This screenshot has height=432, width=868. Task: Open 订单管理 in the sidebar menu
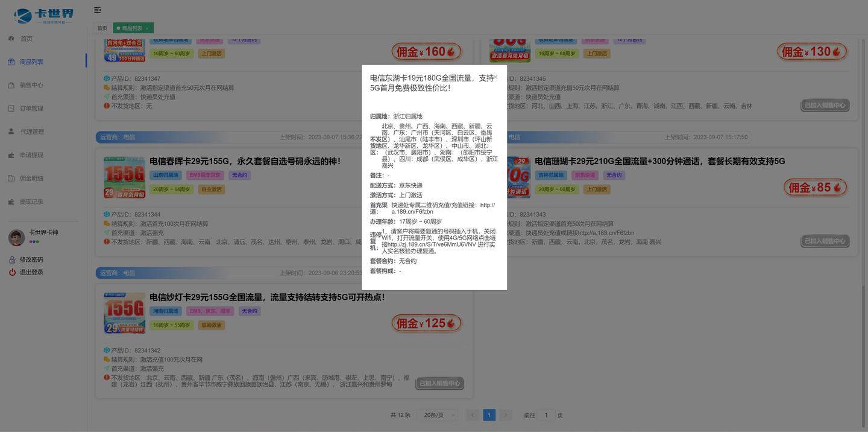[x=31, y=109]
